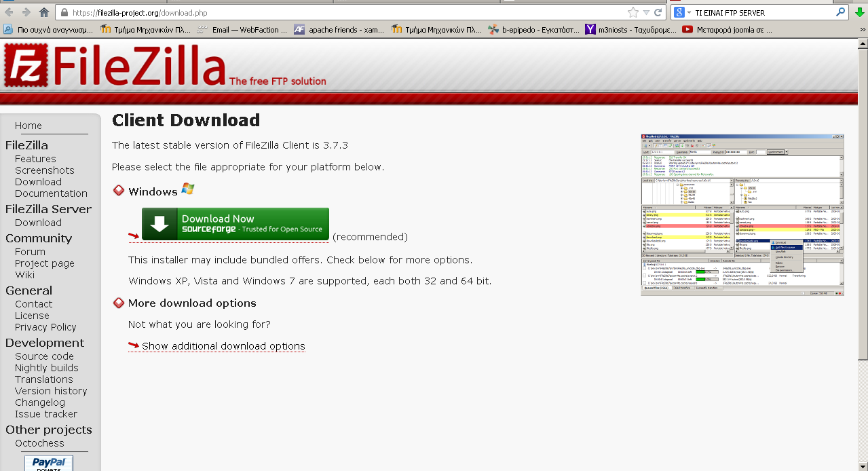868x471 pixels.
Task: Open Download under FileZilla Server
Action: [38, 223]
